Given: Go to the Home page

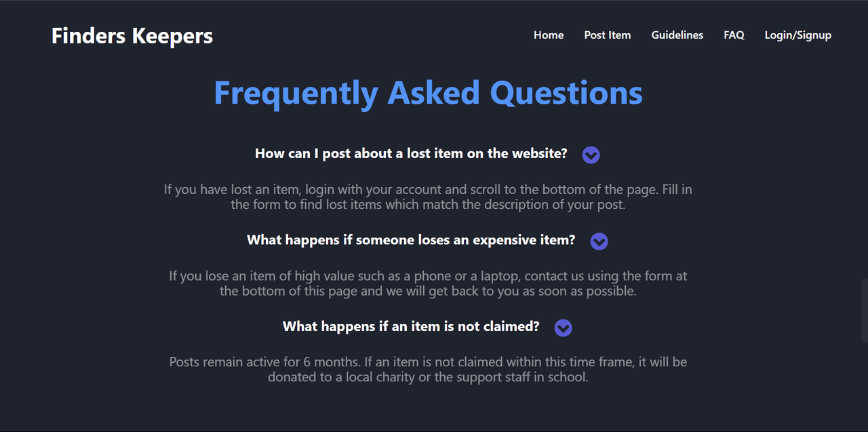Looking at the screenshot, I should [x=549, y=35].
